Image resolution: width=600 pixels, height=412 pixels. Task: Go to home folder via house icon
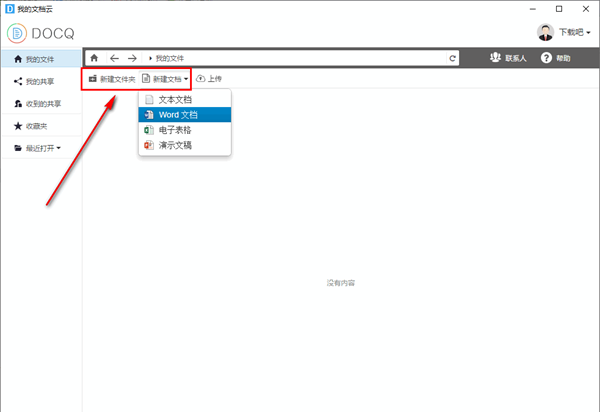click(94, 58)
